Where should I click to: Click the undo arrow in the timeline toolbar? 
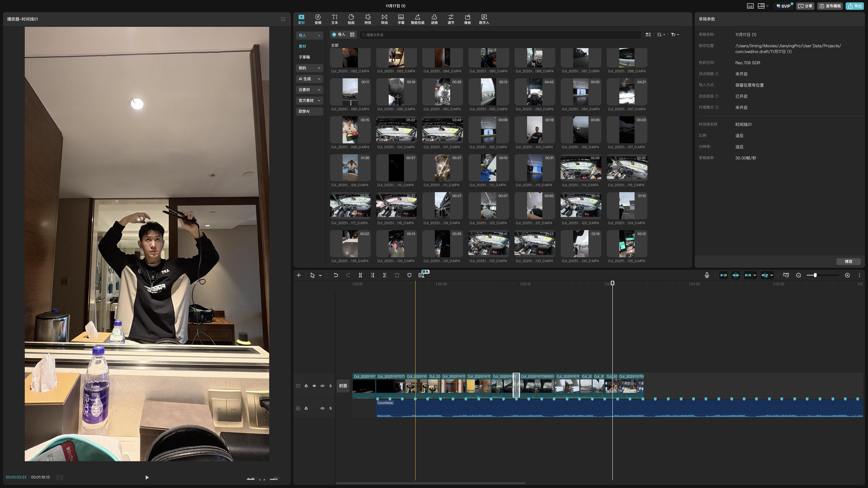tap(336, 275)
